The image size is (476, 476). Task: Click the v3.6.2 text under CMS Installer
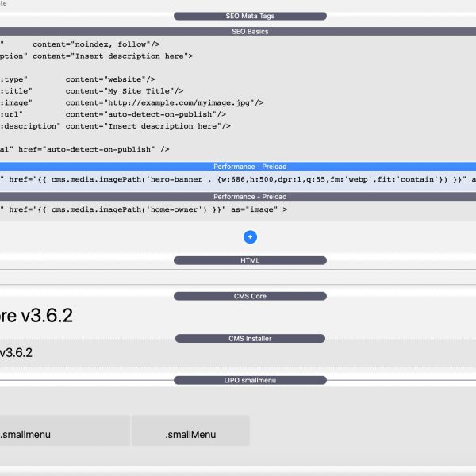tap(16, 353)
